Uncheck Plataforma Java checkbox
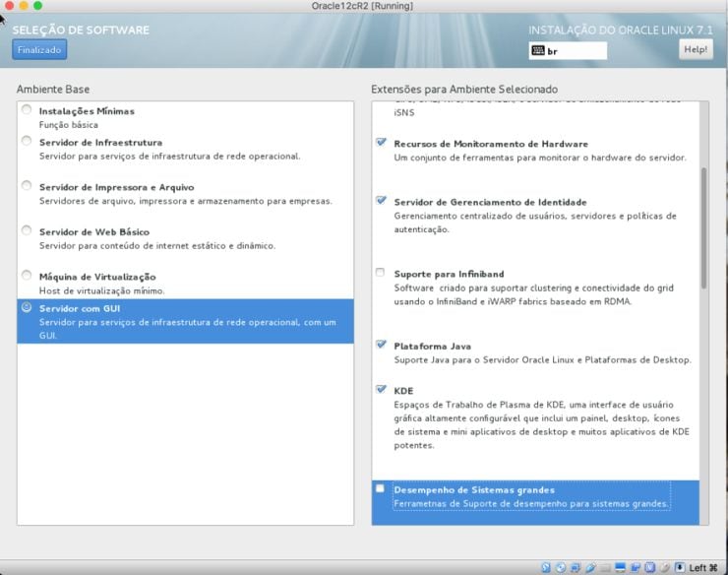 381,344
